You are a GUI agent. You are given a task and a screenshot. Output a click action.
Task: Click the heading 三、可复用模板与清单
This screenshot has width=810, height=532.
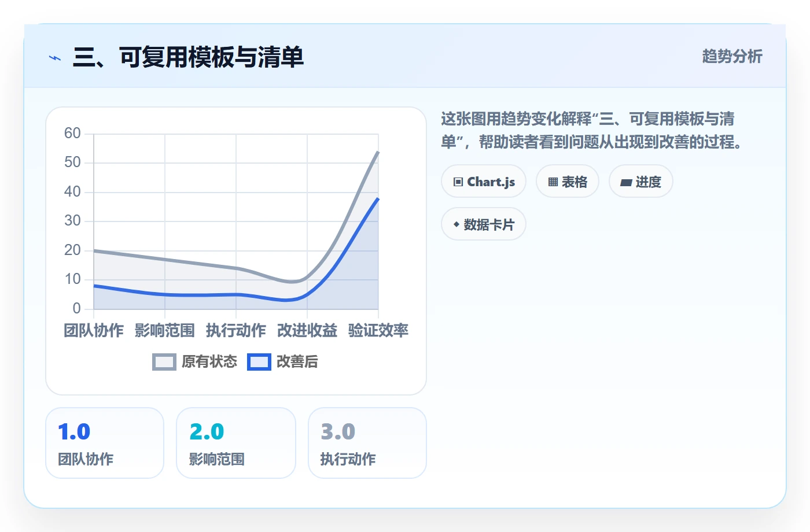(188, 57)
